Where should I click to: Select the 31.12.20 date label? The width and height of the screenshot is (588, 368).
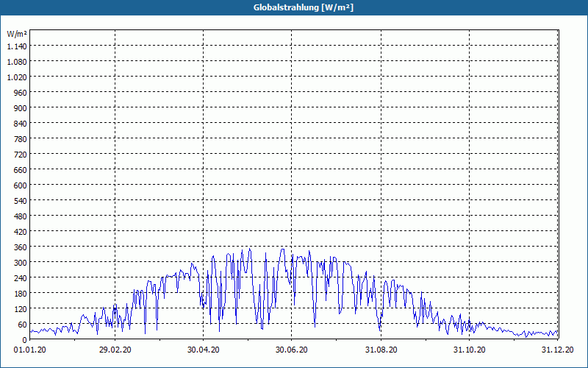click(557, 350)
